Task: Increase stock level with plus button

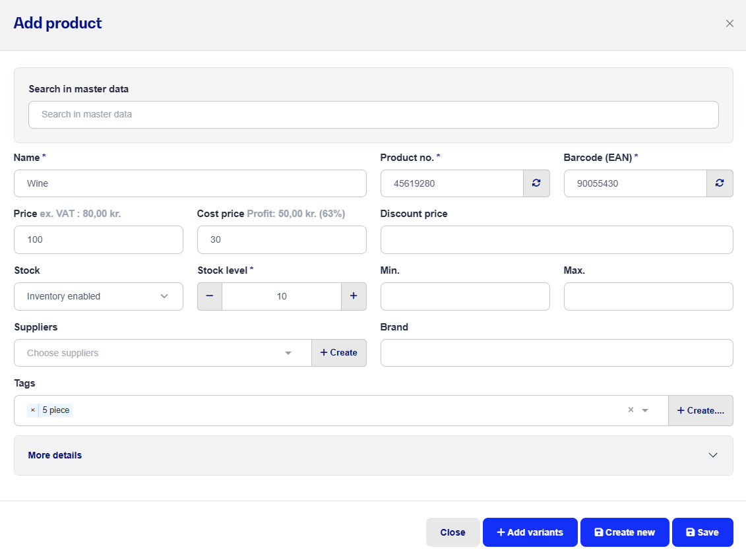Action: [354, 296]
